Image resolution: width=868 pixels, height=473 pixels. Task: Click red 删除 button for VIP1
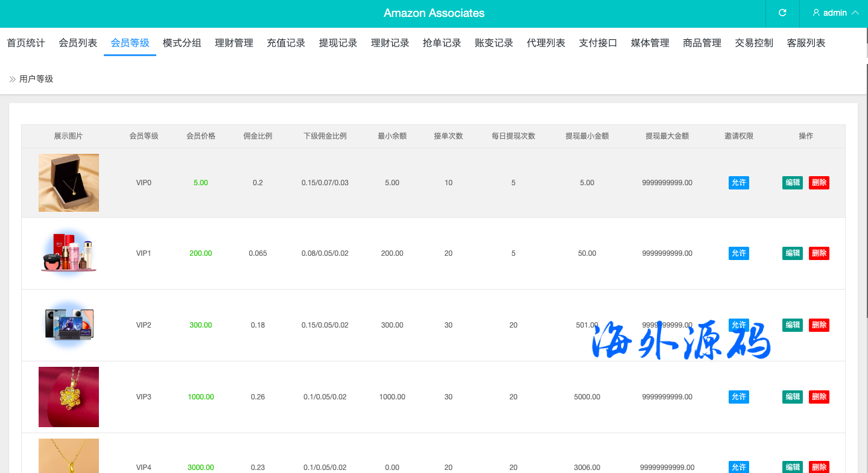(819, 253)
